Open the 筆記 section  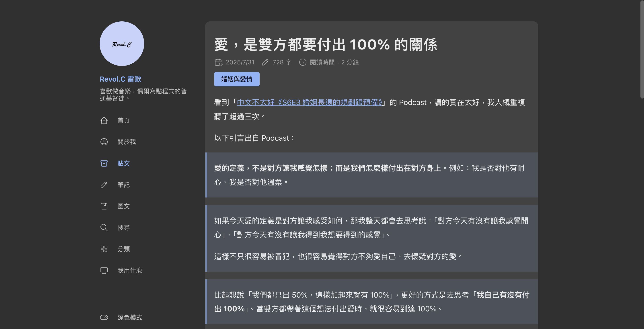123,185
